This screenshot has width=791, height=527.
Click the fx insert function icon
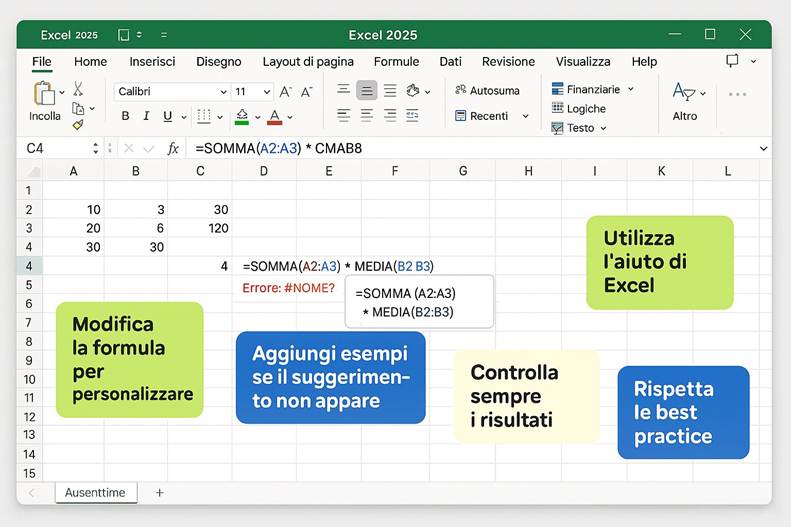(x=173, y=148)
